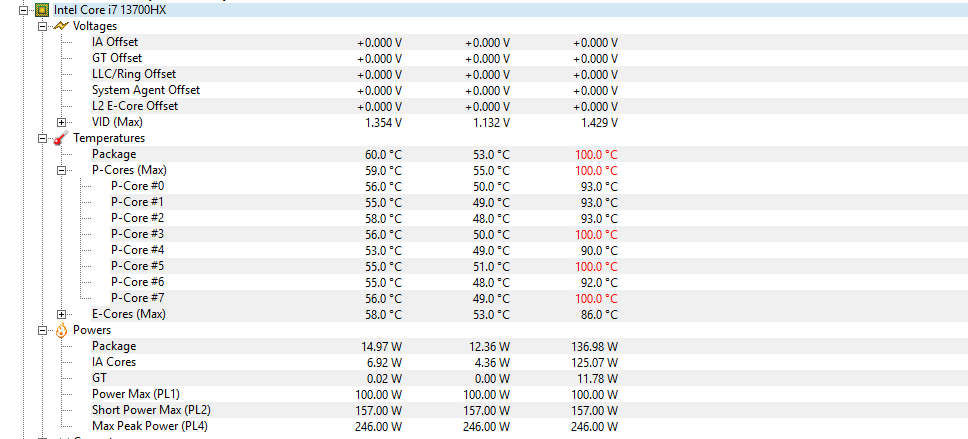Click the VID current value 1.354 V

[383, 122]
